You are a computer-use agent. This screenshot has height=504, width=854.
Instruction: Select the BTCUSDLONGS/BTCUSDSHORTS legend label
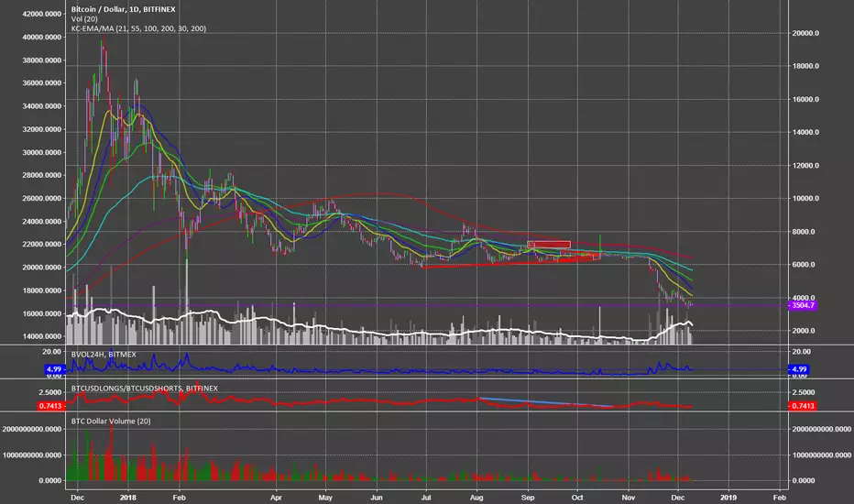pyautogui.click(x=145, y=388)
